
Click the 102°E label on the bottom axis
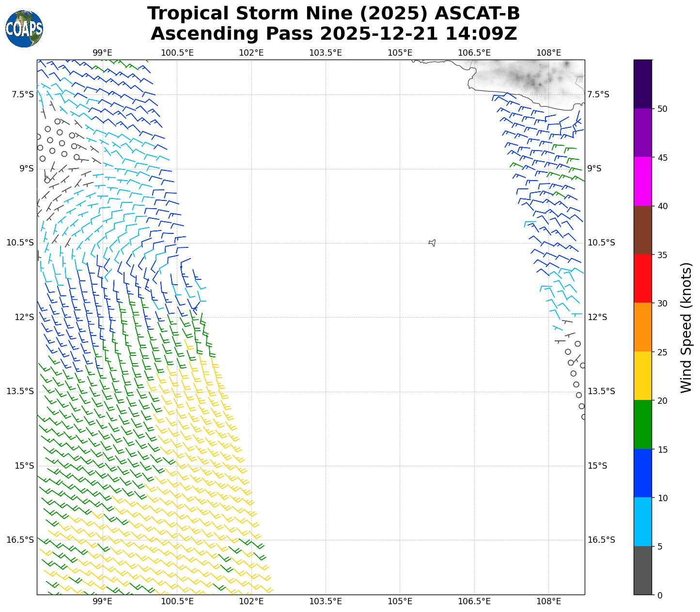coord(251,602)
